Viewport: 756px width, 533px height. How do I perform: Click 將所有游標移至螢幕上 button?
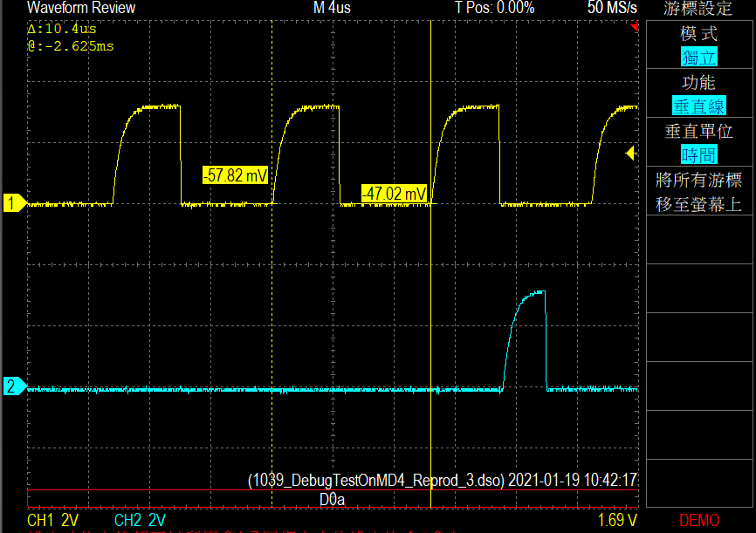[698, 191]
